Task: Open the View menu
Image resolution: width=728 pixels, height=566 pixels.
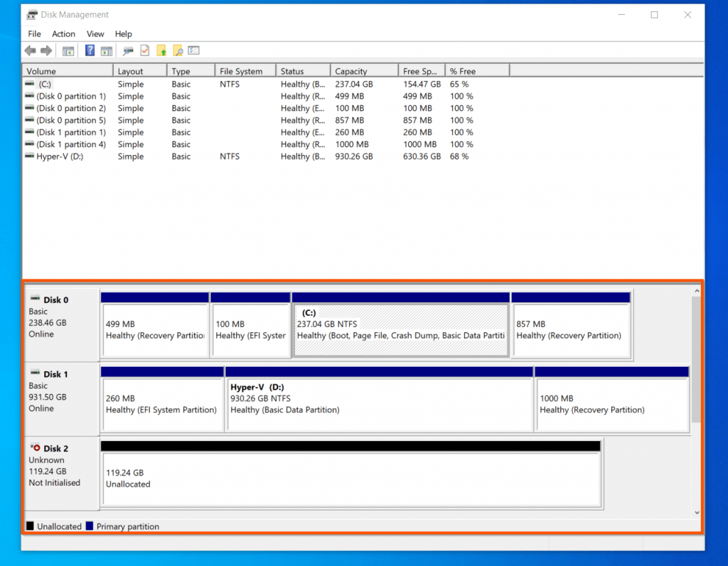Action: [x=95, y=33]
